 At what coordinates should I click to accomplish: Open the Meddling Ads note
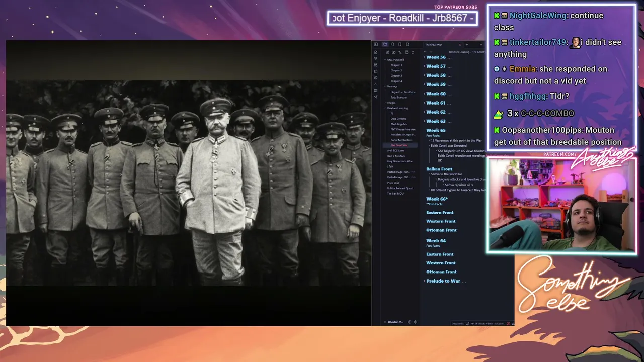coord(398,124)
